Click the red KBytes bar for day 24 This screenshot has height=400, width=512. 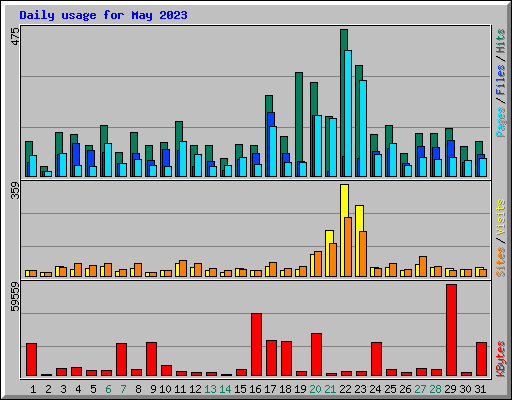[376, 359]
